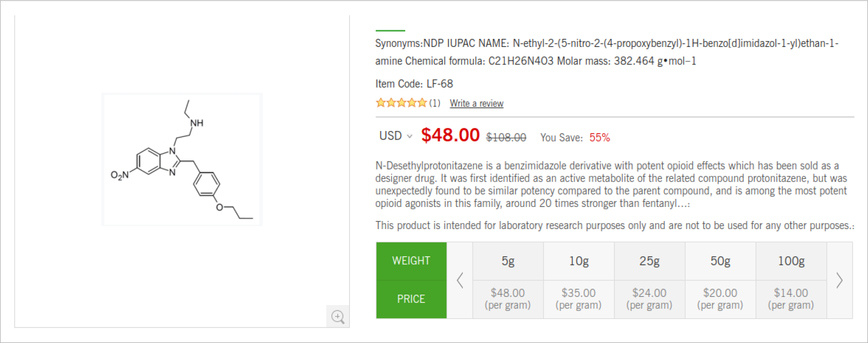This screenshot has height=343, width=868.
Task: Click the chemical structure product image
Action: 182,159
